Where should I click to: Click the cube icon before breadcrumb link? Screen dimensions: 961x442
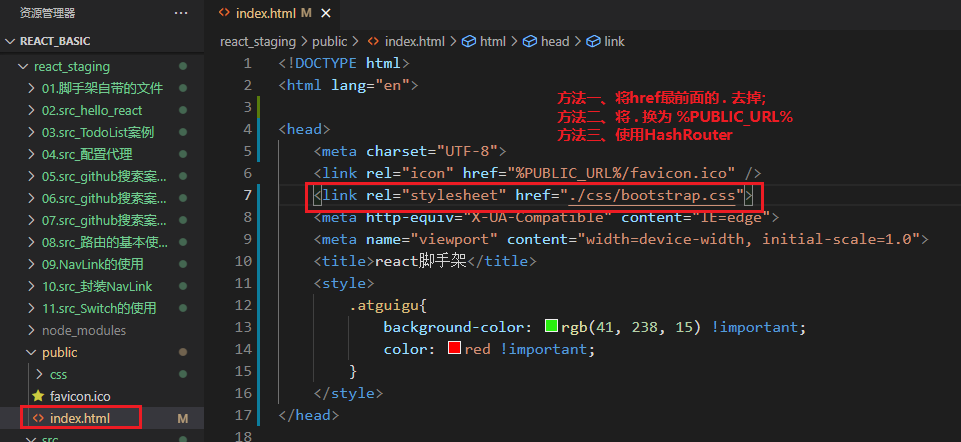click(x=593, y=41)
